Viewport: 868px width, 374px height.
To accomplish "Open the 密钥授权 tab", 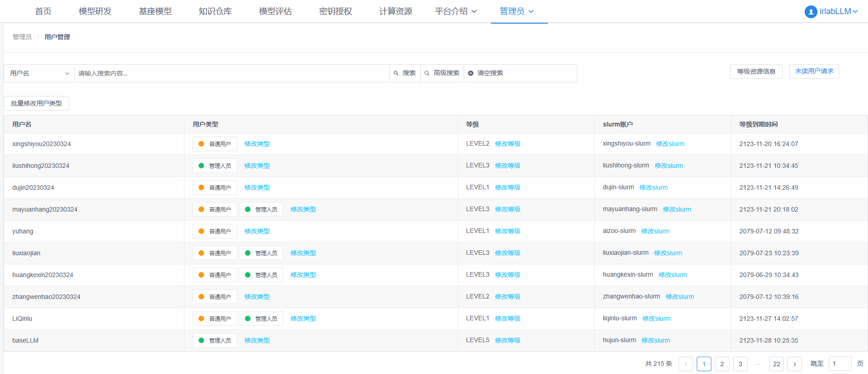I will point(336,11).
